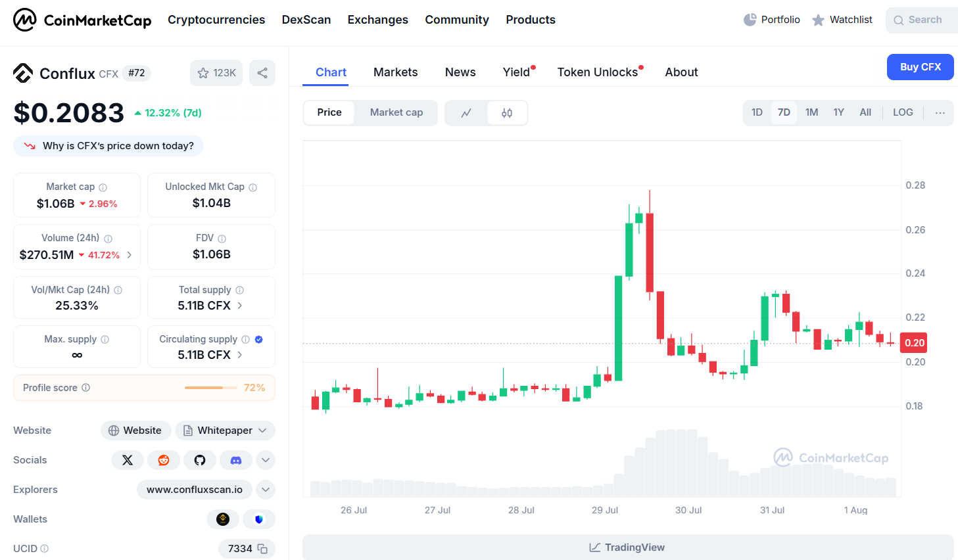Viewport: 958px width, 560px height.
Task: Select the Market cap chart toggle
Action: pos(396,112)
